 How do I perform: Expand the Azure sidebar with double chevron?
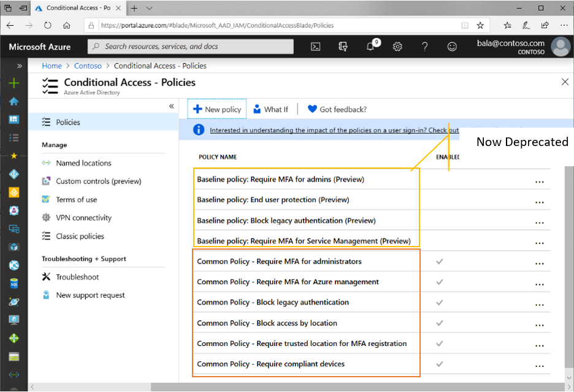(20, 66)
